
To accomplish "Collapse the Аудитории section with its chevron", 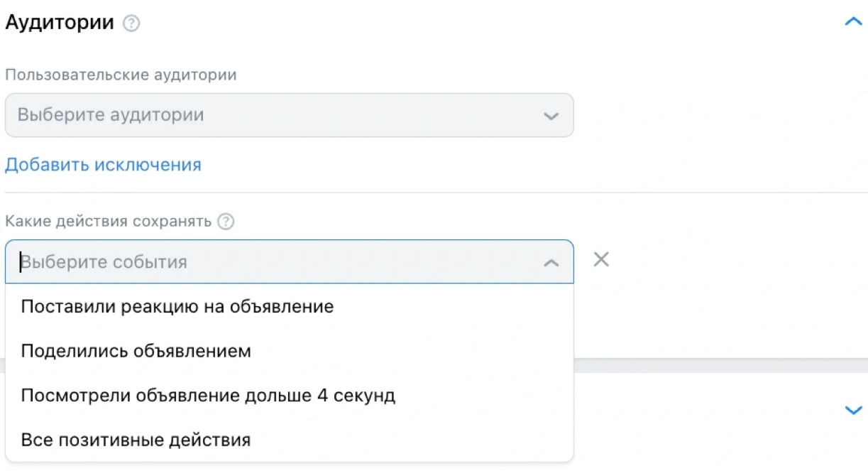I will pos(852,22).
